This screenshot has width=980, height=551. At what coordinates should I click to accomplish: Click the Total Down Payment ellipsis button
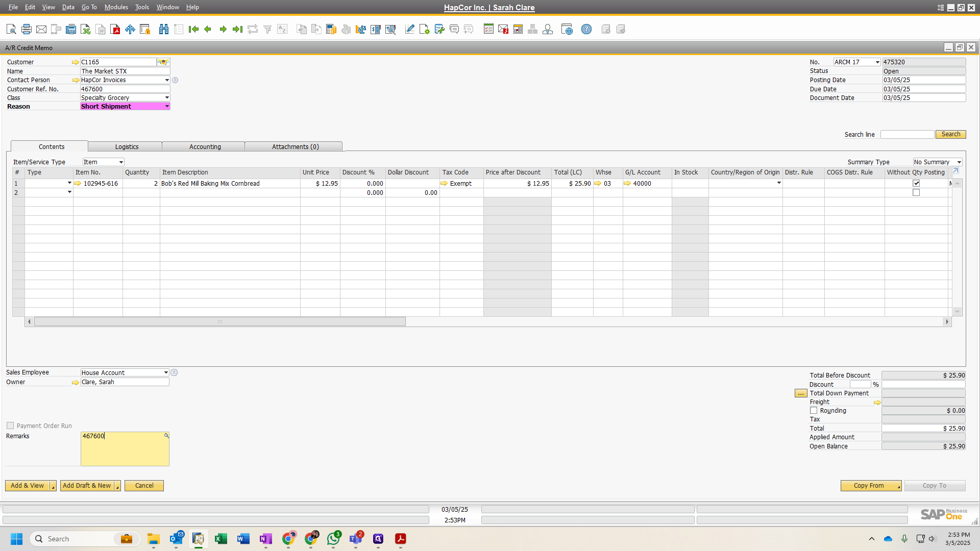801,393
